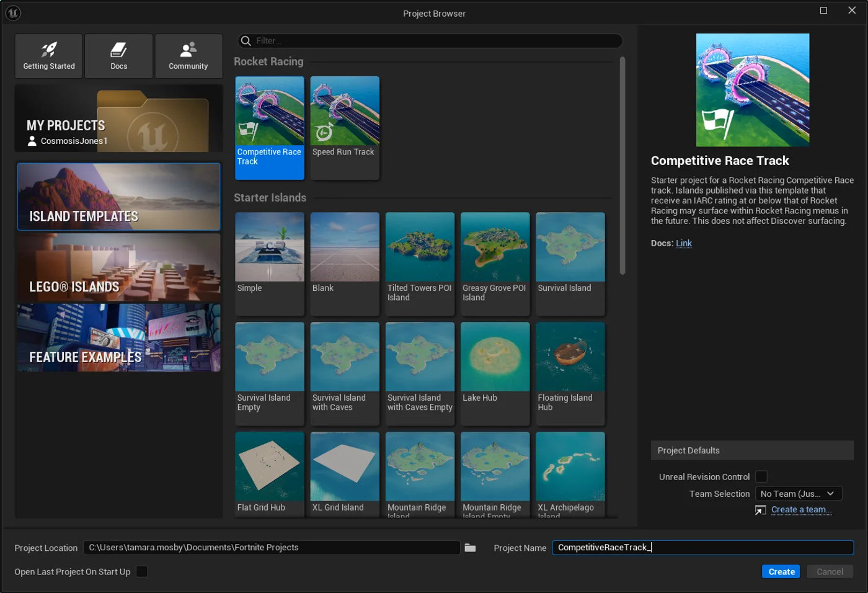Click the Create button
The width and height of the screenshot is (868, 593).
781,572
